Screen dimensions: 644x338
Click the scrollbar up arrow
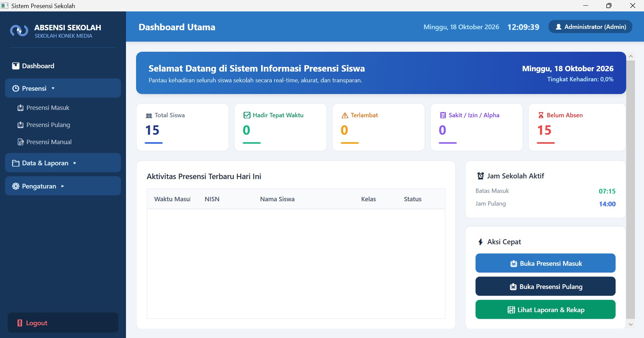[x=631, y=56]
